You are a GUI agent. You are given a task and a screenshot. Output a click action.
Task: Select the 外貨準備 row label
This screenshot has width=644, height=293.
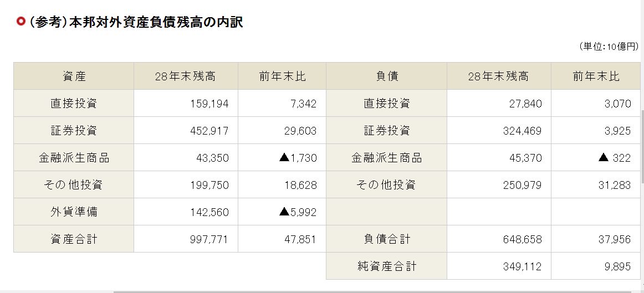pos(74,212)
